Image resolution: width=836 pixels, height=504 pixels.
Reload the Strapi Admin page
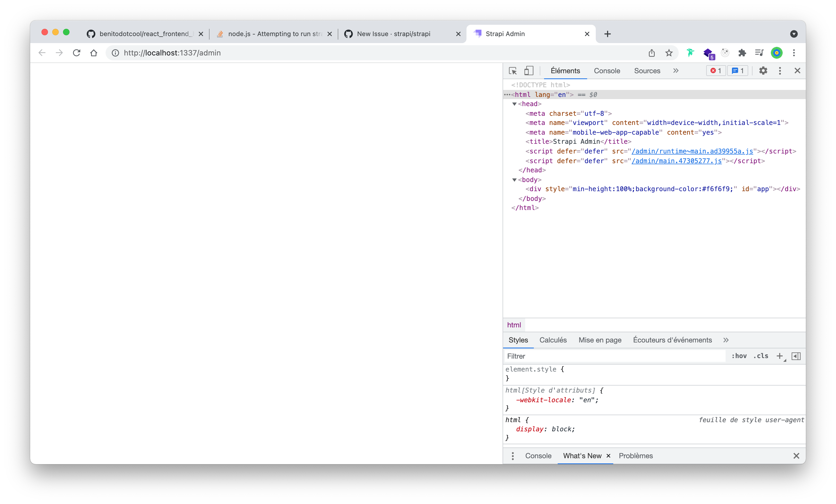pyautogui.click(x=77, y=53)
